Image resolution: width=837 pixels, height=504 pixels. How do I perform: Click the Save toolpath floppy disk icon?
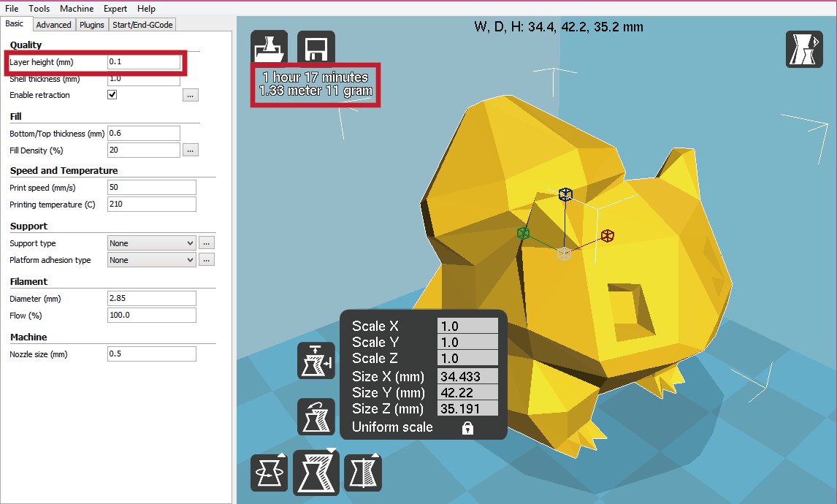pyautogui.click(x=316, y=45)
